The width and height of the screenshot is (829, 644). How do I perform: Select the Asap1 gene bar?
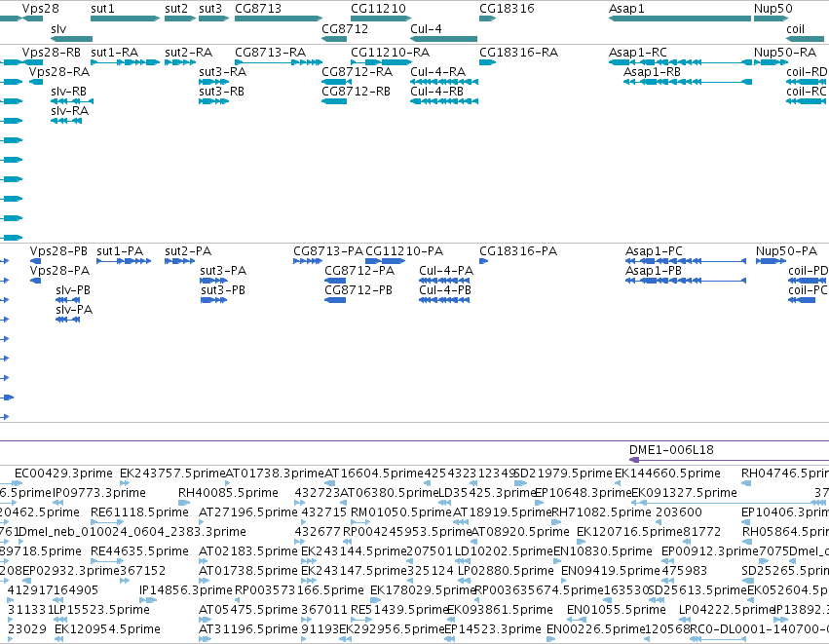[x=680, y=19]
